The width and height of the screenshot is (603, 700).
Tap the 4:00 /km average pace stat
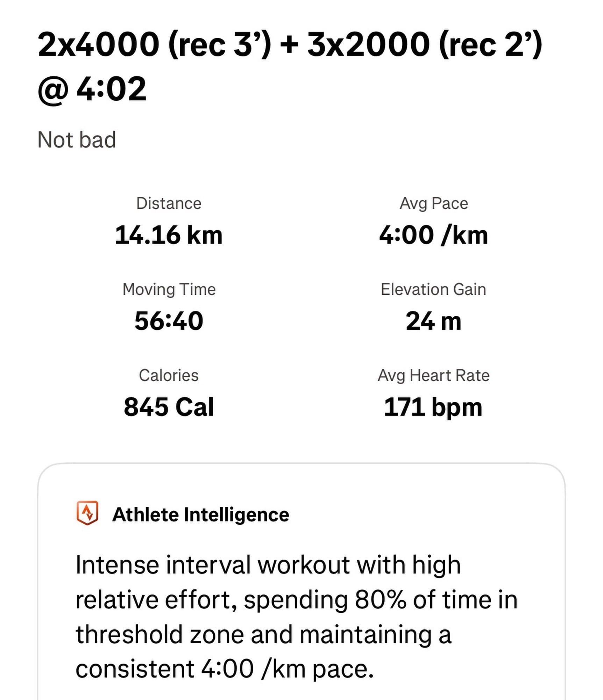pyautogui.click(x=433, y=235)
